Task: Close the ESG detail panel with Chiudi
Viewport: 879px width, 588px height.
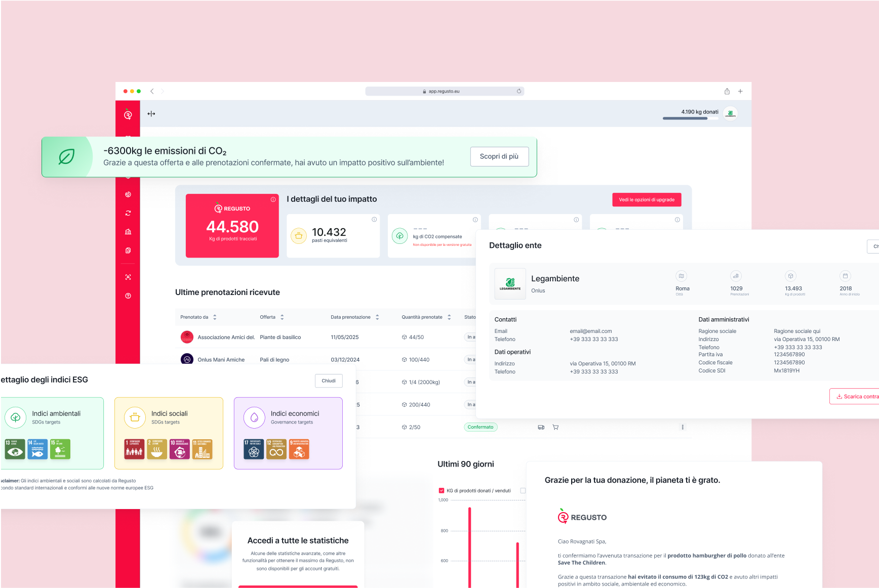Action: click(x=329, y=381)
